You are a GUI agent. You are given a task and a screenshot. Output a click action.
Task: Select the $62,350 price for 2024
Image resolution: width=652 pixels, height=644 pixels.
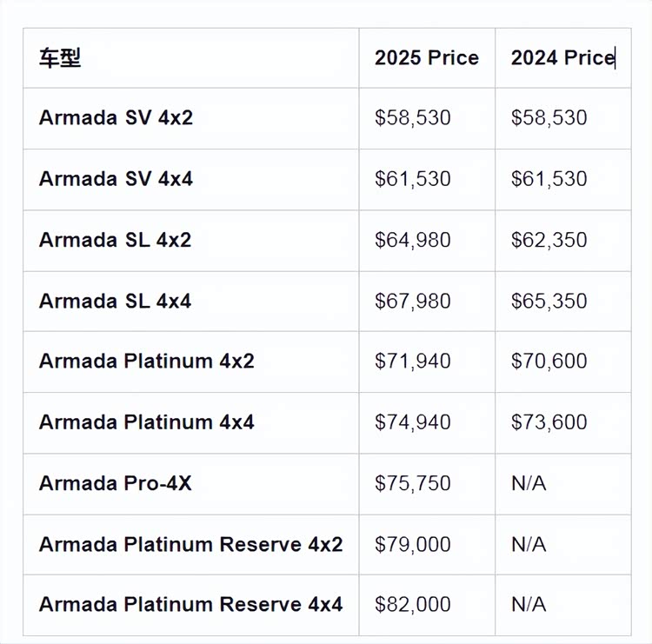[x=549, y=240]
